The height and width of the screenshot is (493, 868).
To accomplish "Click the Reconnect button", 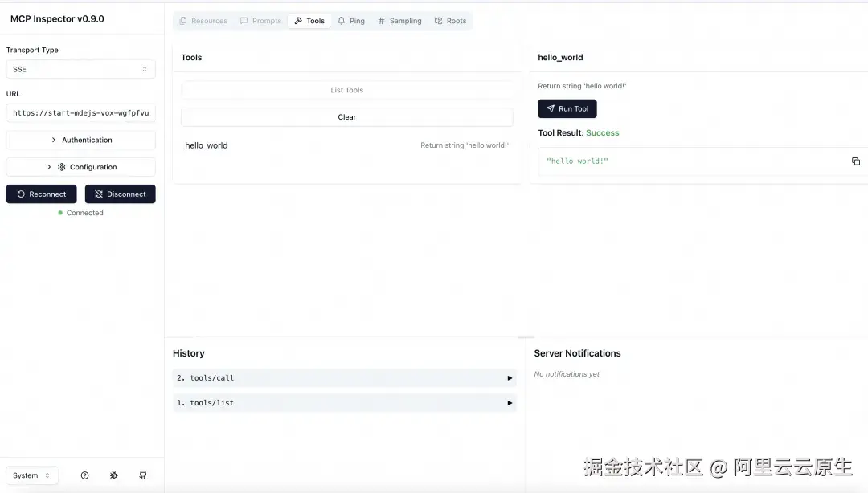I will pyautogui.click(x=41, y=194).
